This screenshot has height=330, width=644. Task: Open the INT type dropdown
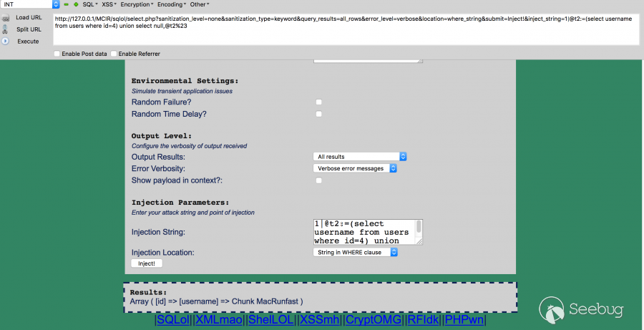[x=30, y=4]
